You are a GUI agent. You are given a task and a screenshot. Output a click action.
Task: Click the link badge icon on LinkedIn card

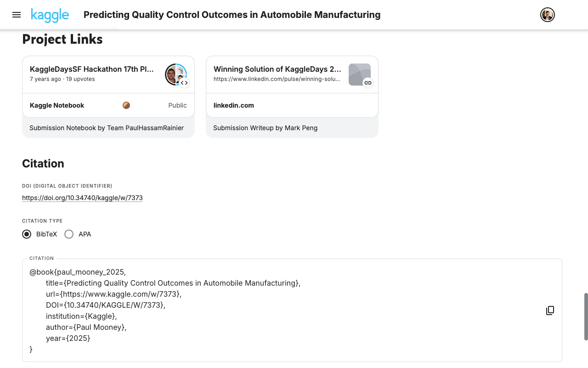368,83
